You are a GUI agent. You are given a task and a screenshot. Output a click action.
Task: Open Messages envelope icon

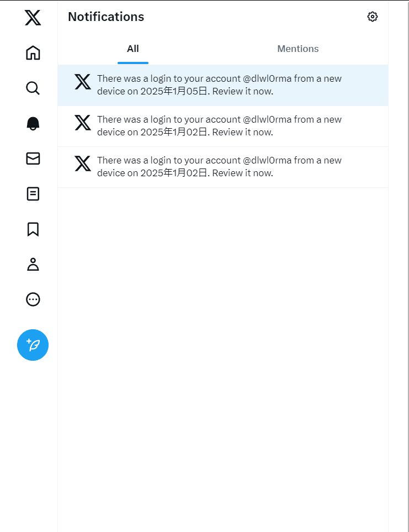pos(33,159)
